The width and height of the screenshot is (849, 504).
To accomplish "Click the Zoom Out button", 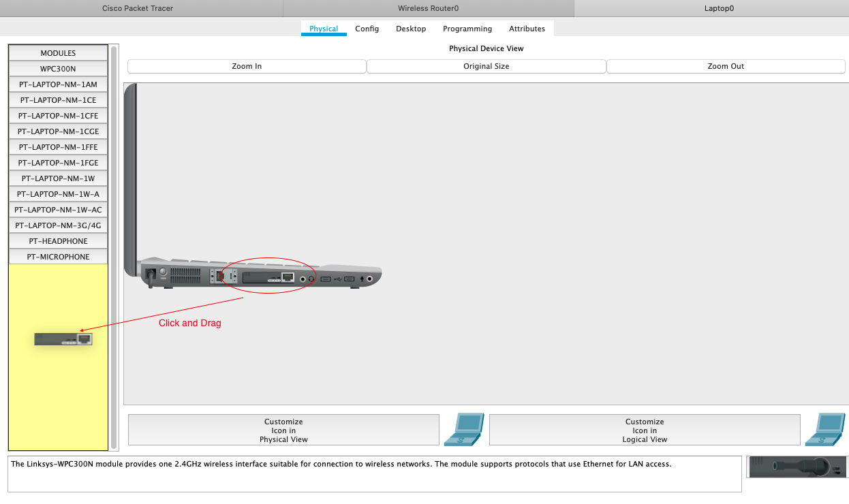I will point(726,66).
